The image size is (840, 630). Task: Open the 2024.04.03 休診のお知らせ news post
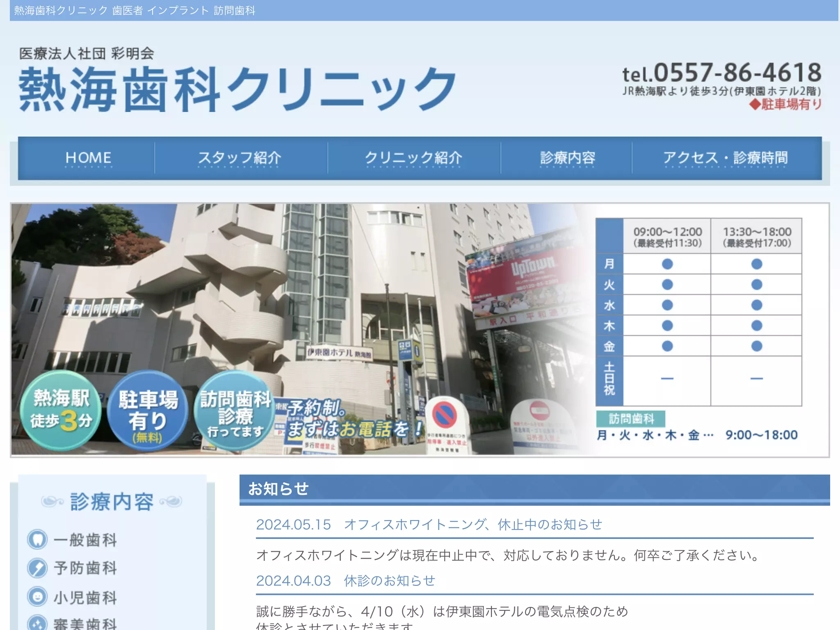coord(345,581)
